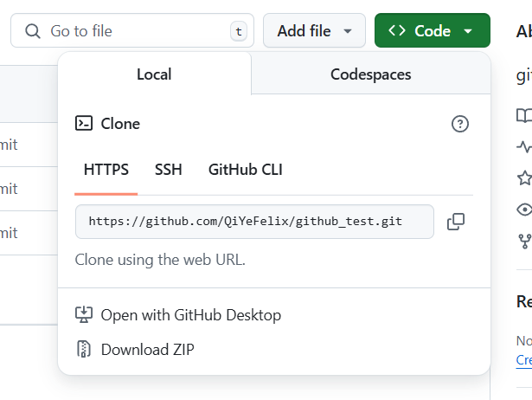Screen dimensions: 532x400
Task: Click the code brackets icon on Code button
Action: (397, 30)
